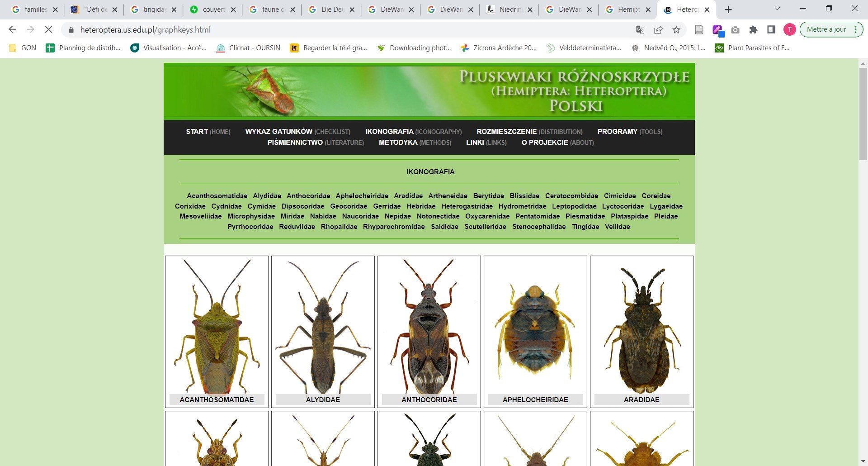
Task: Open the "Regarder la télé gra..." bookmark
Action: [x=329, y=48]
